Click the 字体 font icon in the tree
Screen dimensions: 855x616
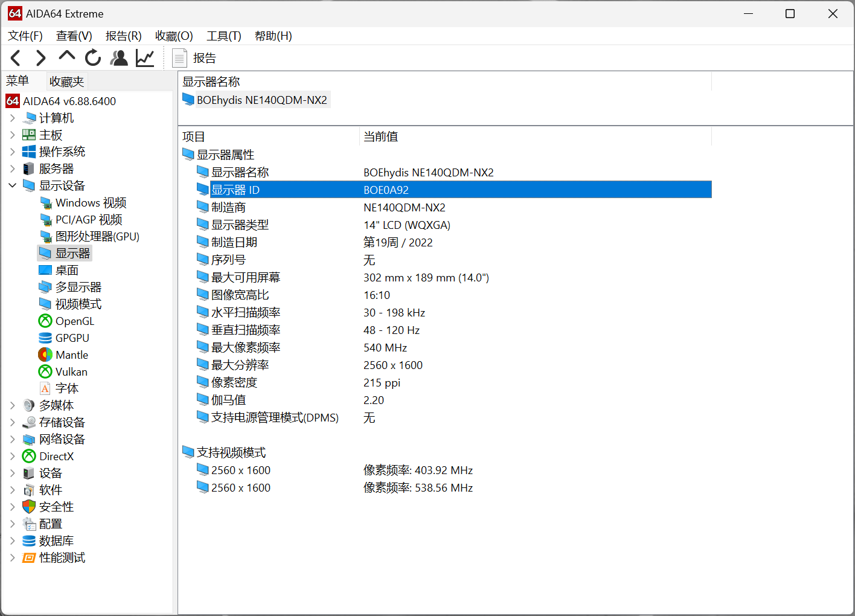[x=45, y=388]
